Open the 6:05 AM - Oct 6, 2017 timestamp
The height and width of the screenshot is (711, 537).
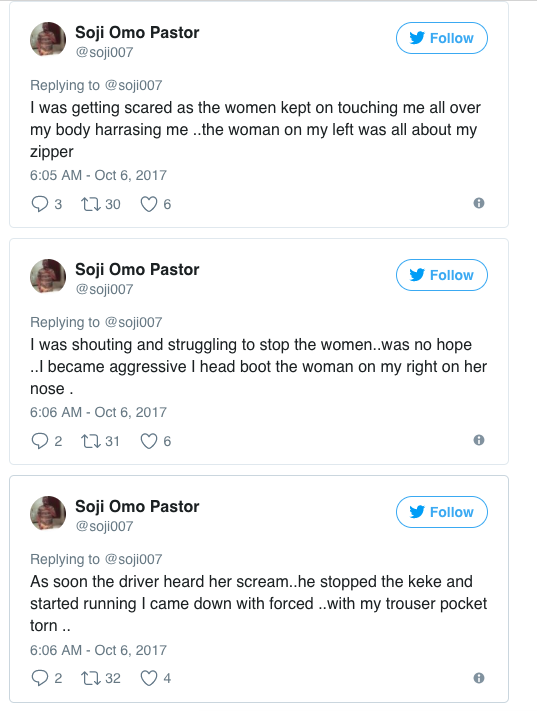pyautogui.click(x=98, y=175)
